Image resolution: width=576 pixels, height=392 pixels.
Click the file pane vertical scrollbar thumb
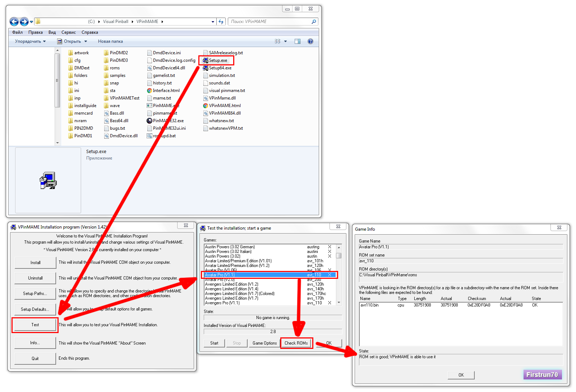(57, 80)
